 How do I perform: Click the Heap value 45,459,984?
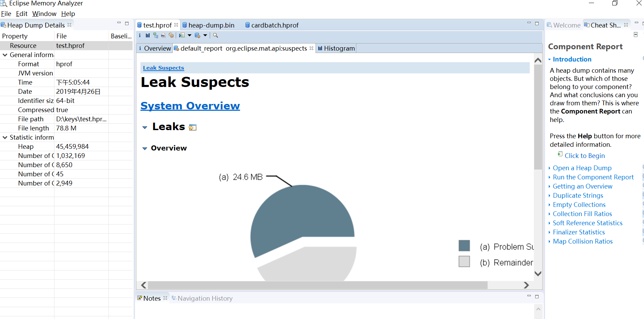pos(72,146)
